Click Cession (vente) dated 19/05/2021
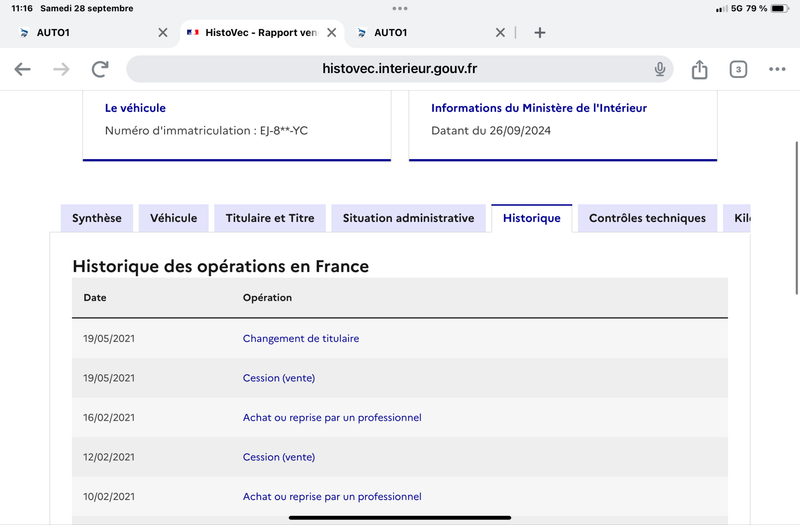This screenshot has width=800, height=525. tap(279, 378)
